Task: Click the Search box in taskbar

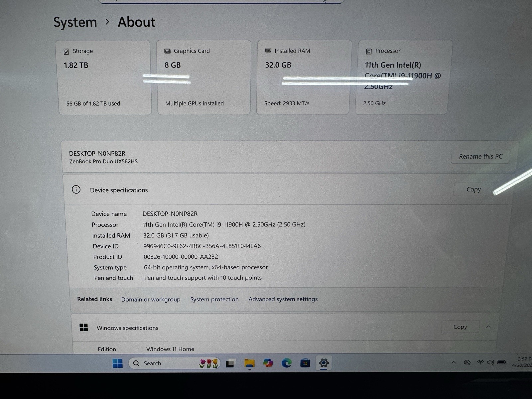Action: [175, 363]
